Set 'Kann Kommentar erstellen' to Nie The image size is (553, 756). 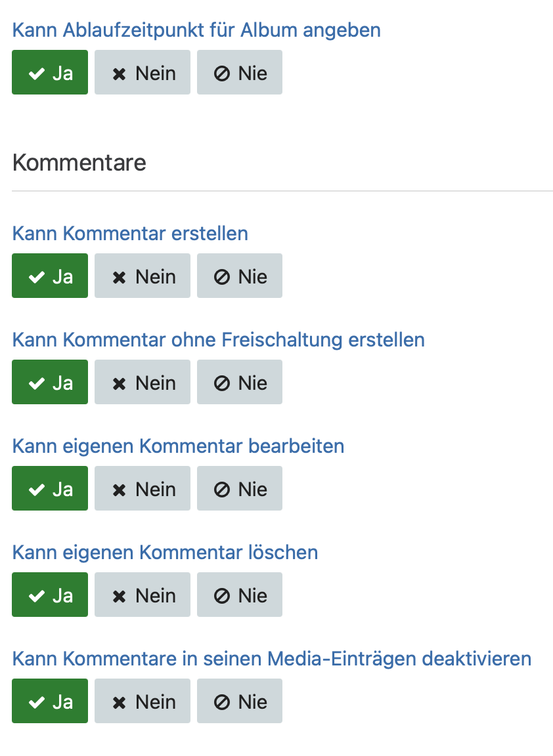point(240,276)
